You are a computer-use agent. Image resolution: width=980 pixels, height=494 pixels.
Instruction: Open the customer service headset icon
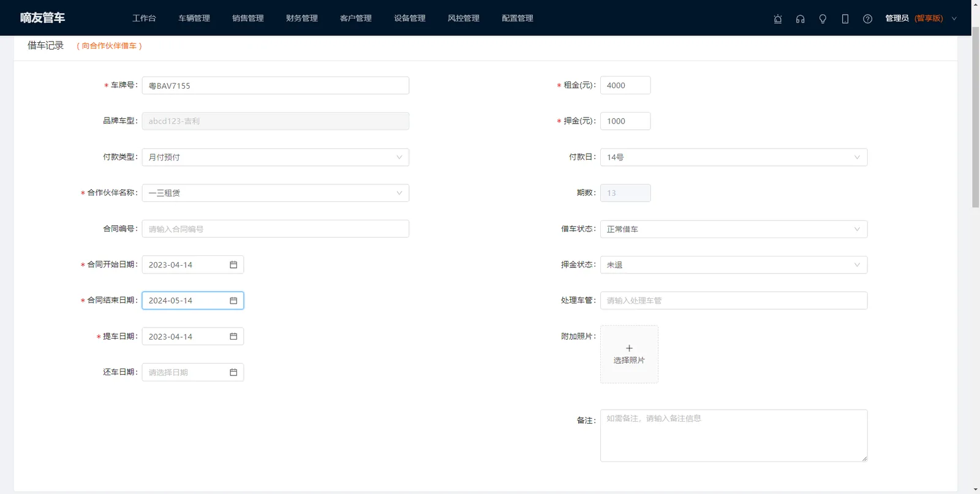[800, 19]
